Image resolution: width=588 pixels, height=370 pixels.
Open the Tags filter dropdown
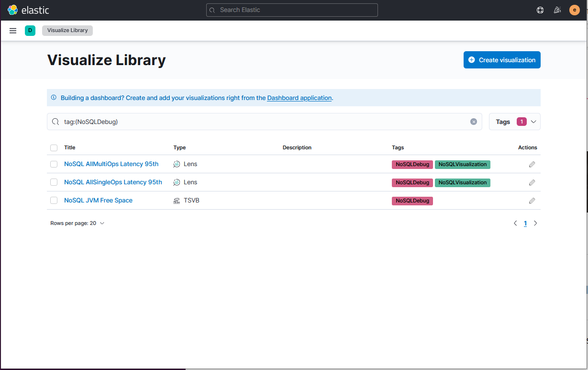point(515,122)
